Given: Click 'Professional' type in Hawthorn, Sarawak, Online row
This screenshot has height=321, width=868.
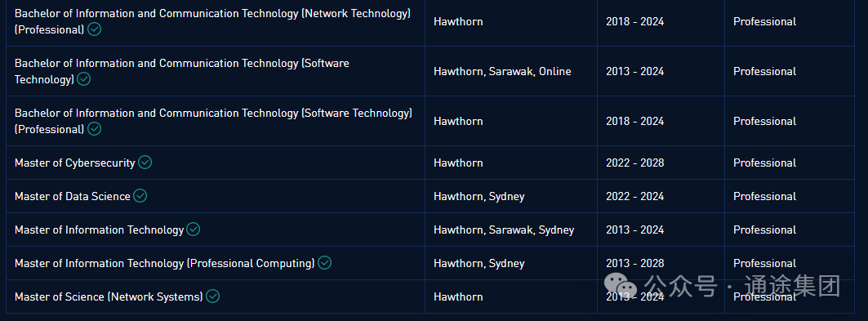Looking at the screenshot, I should (764, 71).
